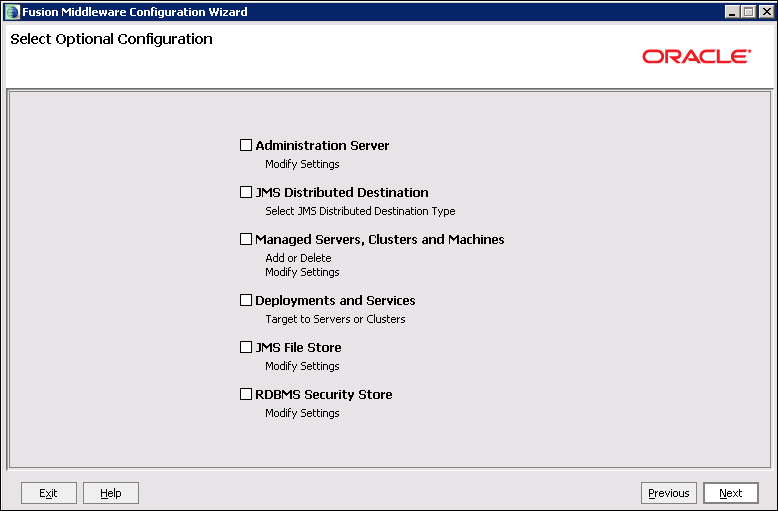Minimize the Configuration Wizard window

point(732,12)
